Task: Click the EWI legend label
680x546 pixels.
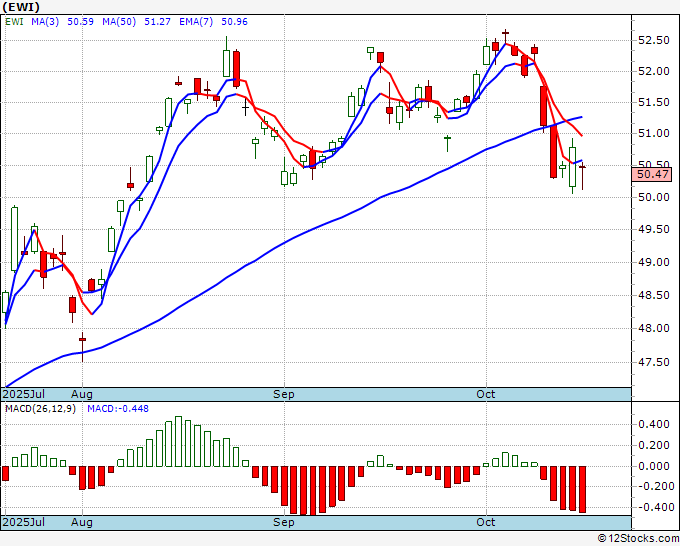Action: 14,21
